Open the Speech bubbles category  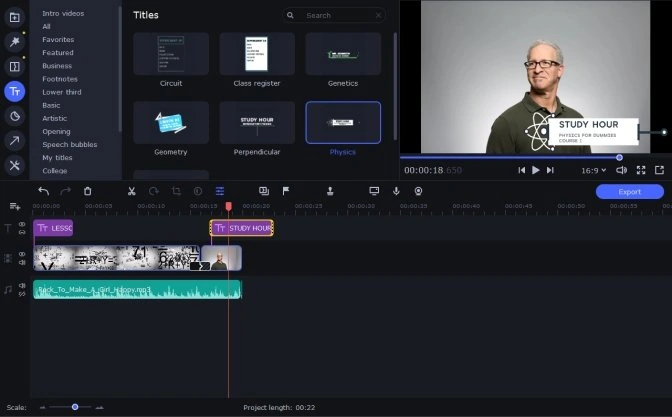[x=69, y=144]
